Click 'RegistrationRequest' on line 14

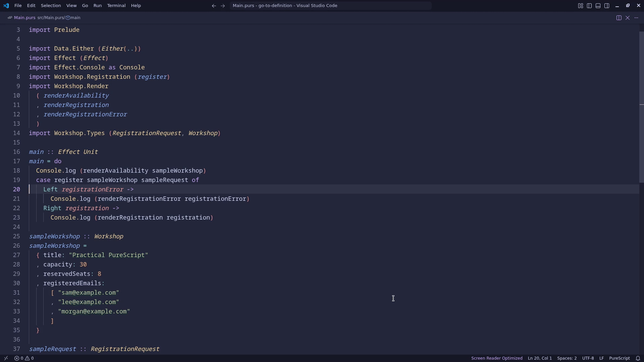(x=146, y=133)
